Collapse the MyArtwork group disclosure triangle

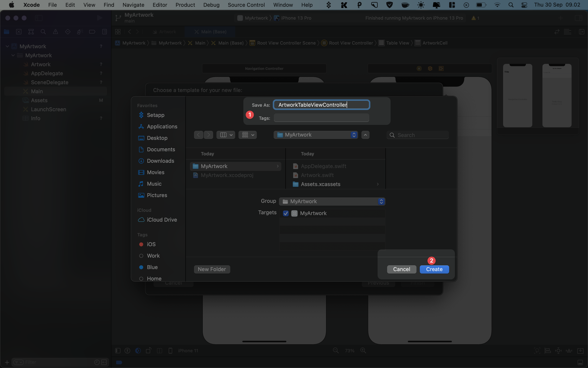pyautogui.click(x=13, y=55)
